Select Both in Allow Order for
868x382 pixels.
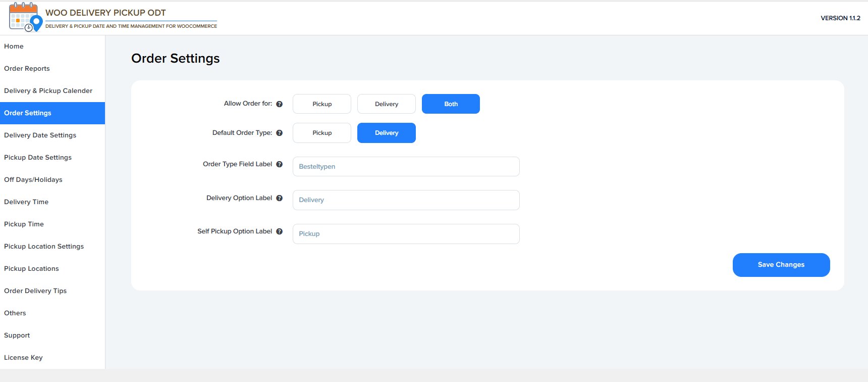click(451, 104)
